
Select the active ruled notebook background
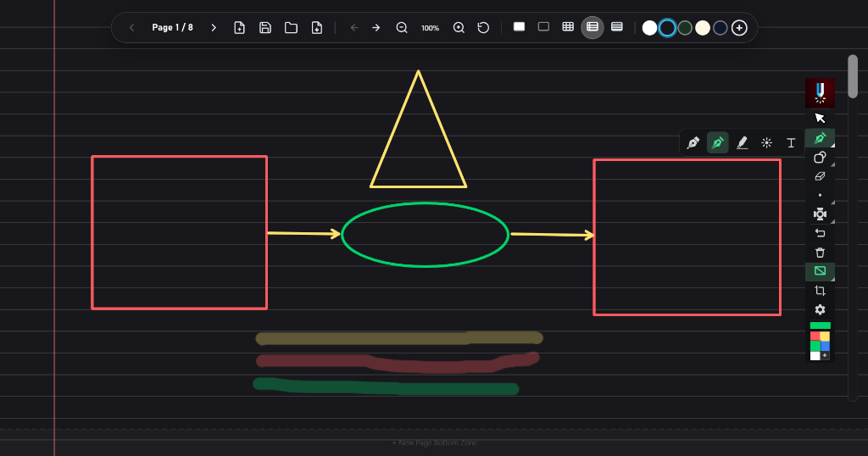(593, 27)
